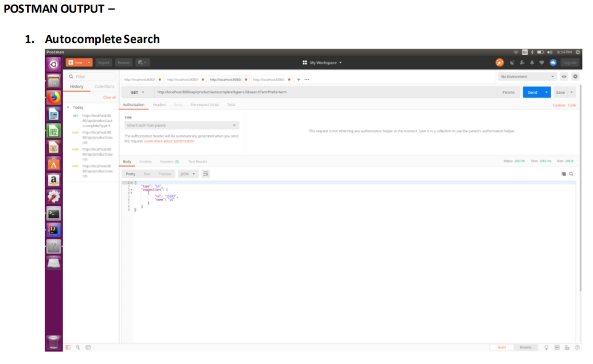Open the Runner
Viewport: 593px width, 364px height.
pyautogui.click(x=124, y=62)
